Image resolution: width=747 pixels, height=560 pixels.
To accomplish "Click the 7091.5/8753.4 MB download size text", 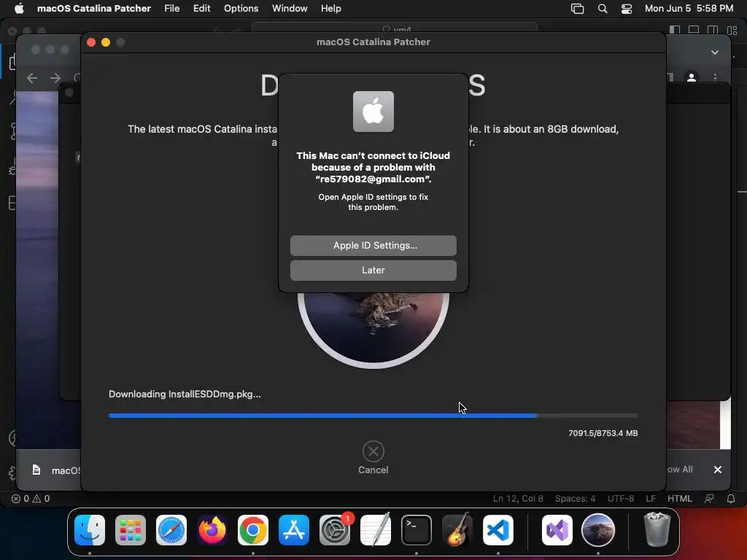I will point(603,433).
